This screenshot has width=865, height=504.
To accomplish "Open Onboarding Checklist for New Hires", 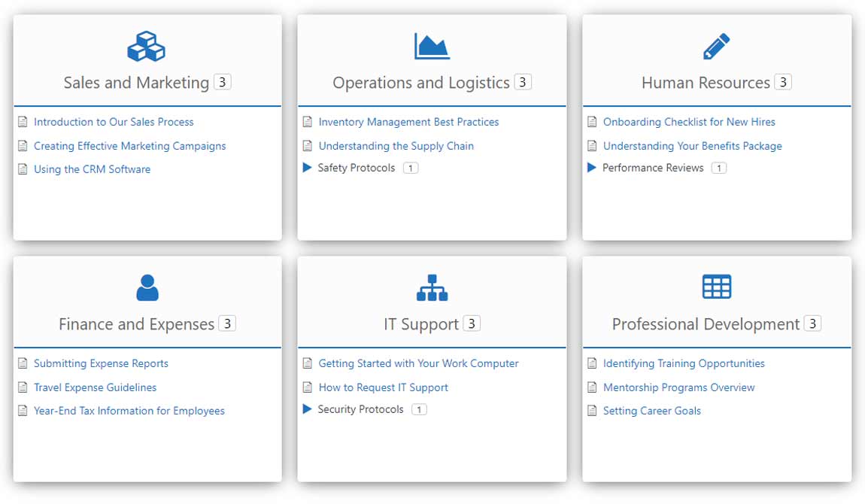I will [689, 122].
